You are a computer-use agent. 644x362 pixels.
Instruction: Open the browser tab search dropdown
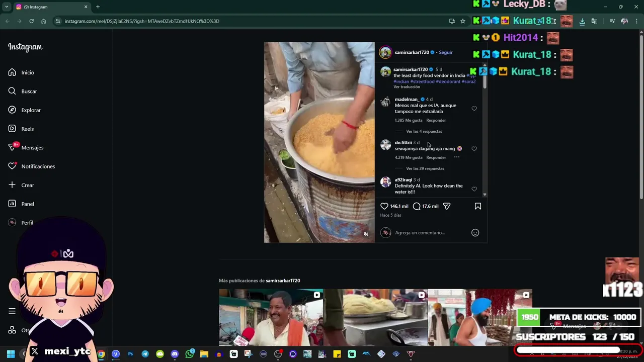coord(7,7)
